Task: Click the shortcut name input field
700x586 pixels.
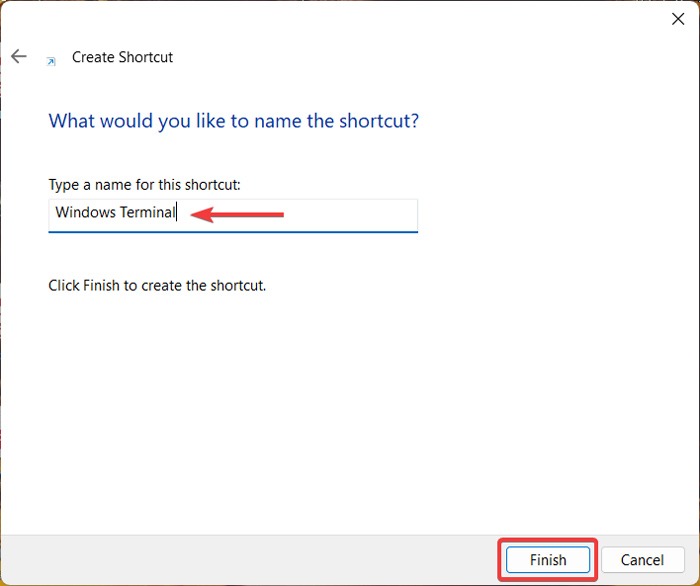Action: (233, 216)
